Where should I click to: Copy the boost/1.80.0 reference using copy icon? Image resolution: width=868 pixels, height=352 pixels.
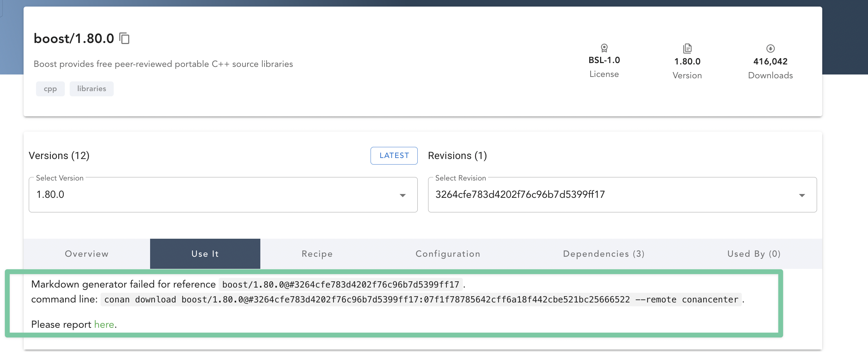click(x=125, y=38)
